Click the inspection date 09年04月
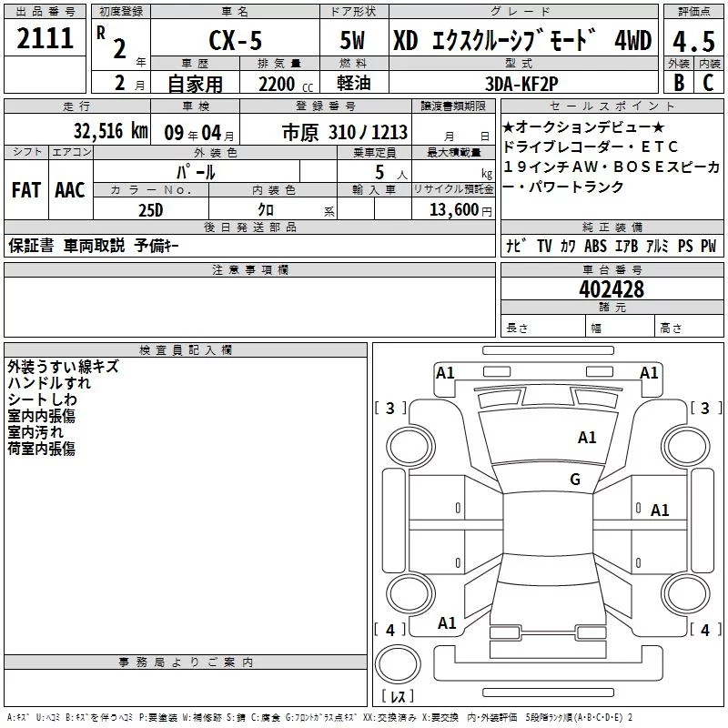Viewport: 728px width, 728px height. [x=199, y=133]
